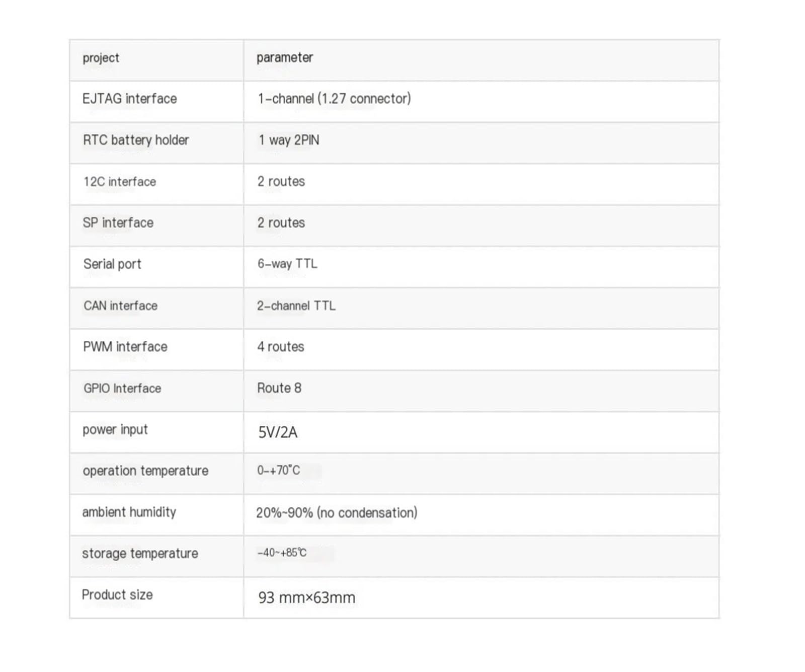
Task: Select the 12C interface label
Action: click(x=120, y=182)
